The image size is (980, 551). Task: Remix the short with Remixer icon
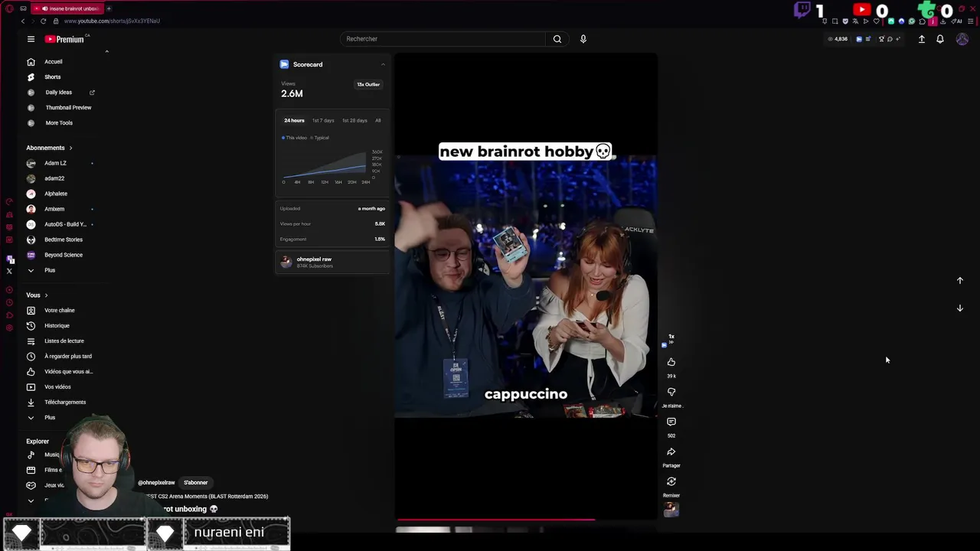pyautogui.click(x=671, y=481)
